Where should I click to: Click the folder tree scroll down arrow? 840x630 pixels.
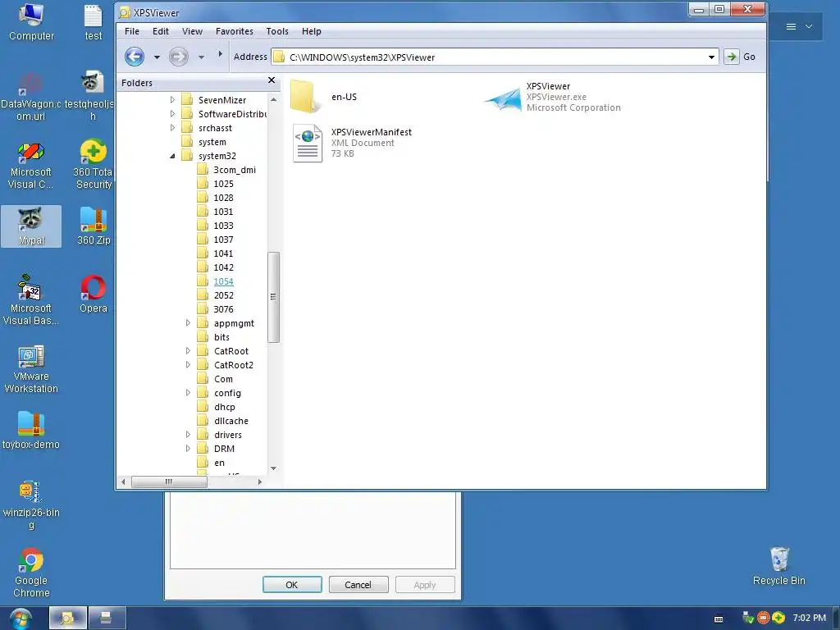(x=273, y=468)
